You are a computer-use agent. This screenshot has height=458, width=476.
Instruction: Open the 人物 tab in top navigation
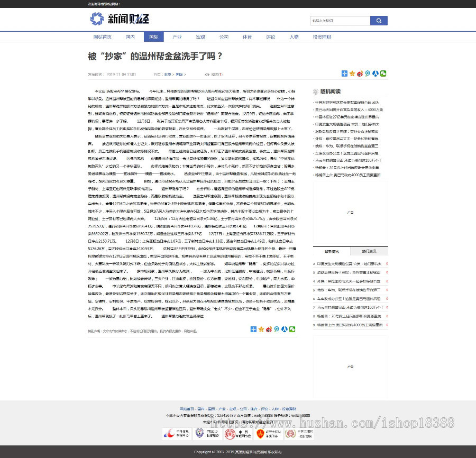294,36
